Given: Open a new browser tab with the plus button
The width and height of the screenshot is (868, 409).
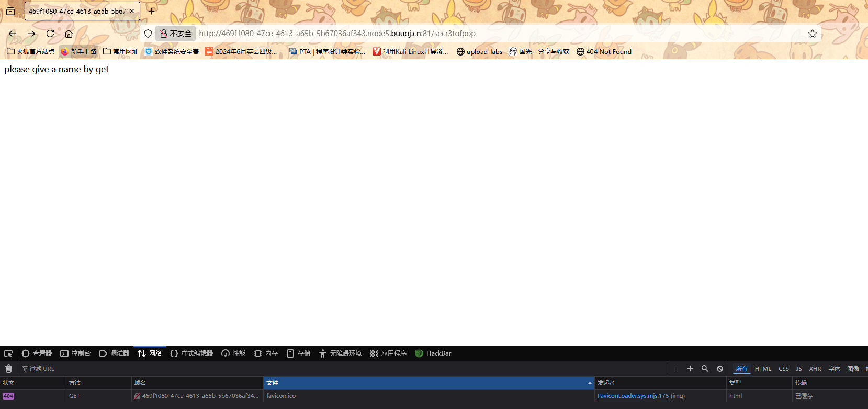Looking at the screenshot, I should click(x=151, y=11).
